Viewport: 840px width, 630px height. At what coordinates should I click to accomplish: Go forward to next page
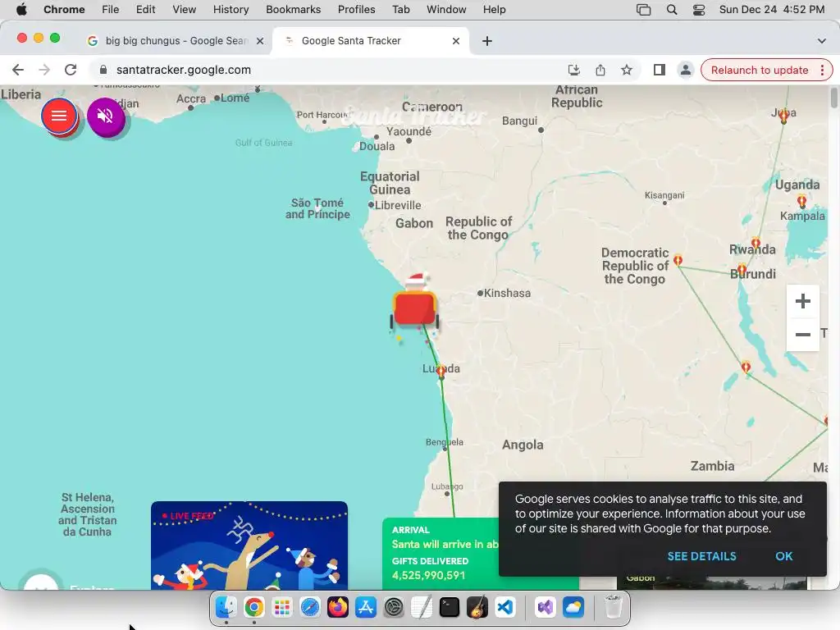pos(44,70)
